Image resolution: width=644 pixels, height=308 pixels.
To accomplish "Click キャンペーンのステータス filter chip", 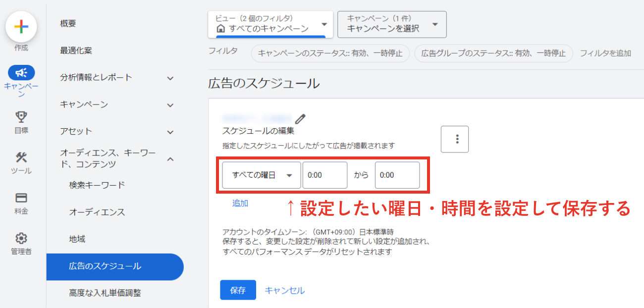I will (x=330, y=53).
